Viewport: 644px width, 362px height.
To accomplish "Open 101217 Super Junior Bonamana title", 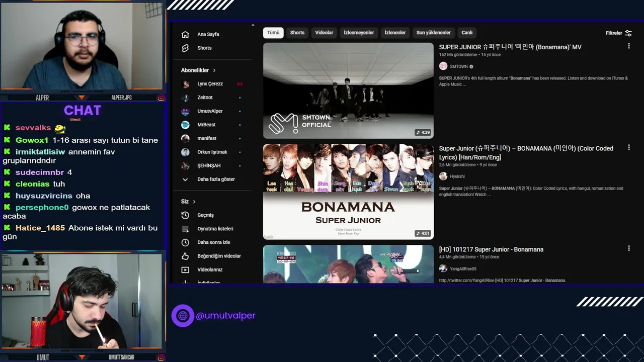I will click(x=491, y=249).
